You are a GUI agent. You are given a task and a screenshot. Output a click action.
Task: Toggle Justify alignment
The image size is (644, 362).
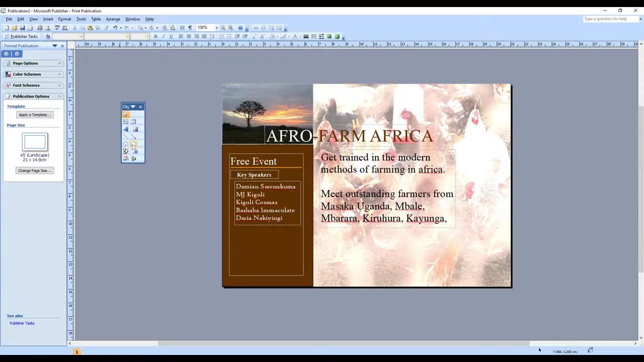204,36
